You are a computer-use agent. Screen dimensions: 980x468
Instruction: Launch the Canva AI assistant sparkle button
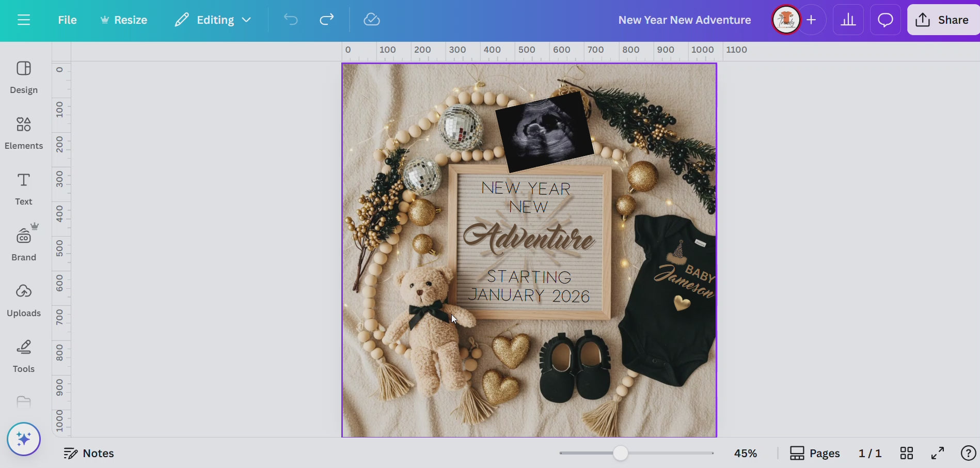(x=24, y=439)
